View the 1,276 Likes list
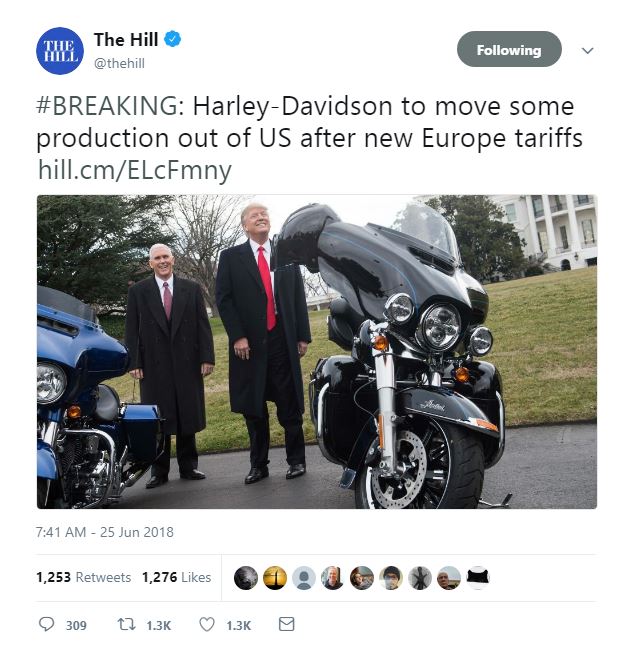632x657 pixels. click(x=176, y=577)
